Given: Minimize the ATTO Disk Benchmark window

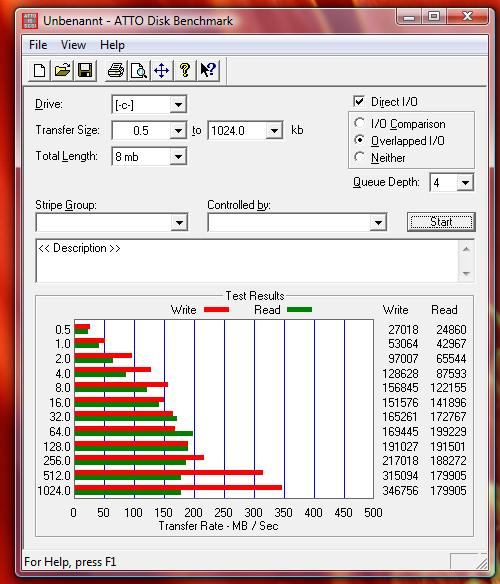Looking at the screenshot, I should 409,17.
